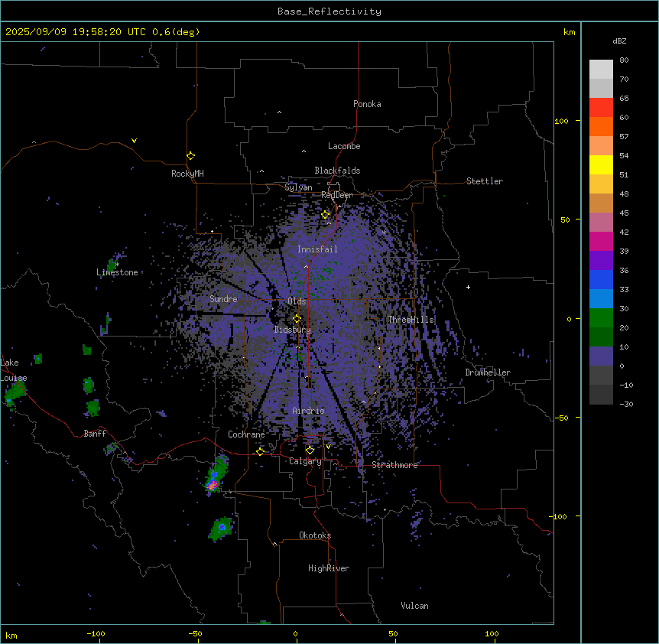The width and height of the screenshot is (659, 644).
Task: Select the Banff label
Action: point(95,434)
